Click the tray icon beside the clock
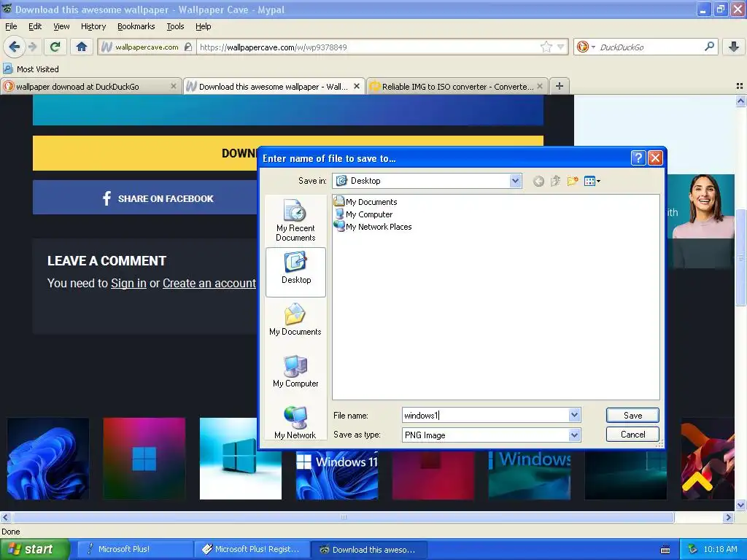This screenshot has height=560, width=747. (x=692, y=549)
